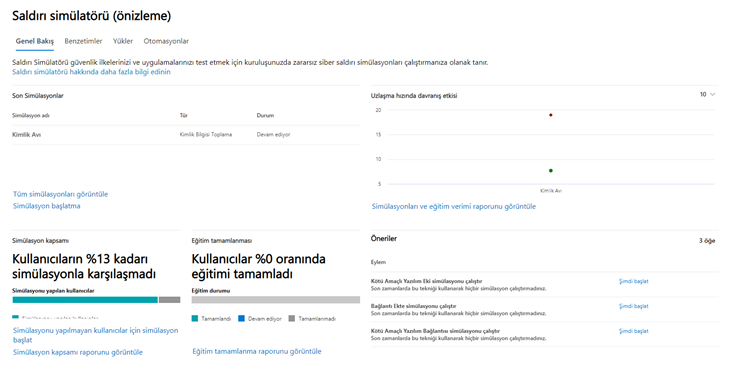This screenshot has height=370, width=737.
Task: Open 'Simülasyon kapsamı raporunu görüntüle' link
Action: click(x=78, y=352)
